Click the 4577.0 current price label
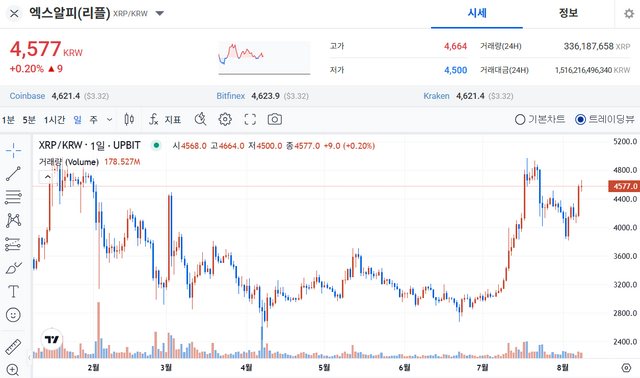 (x=624, y=186)
